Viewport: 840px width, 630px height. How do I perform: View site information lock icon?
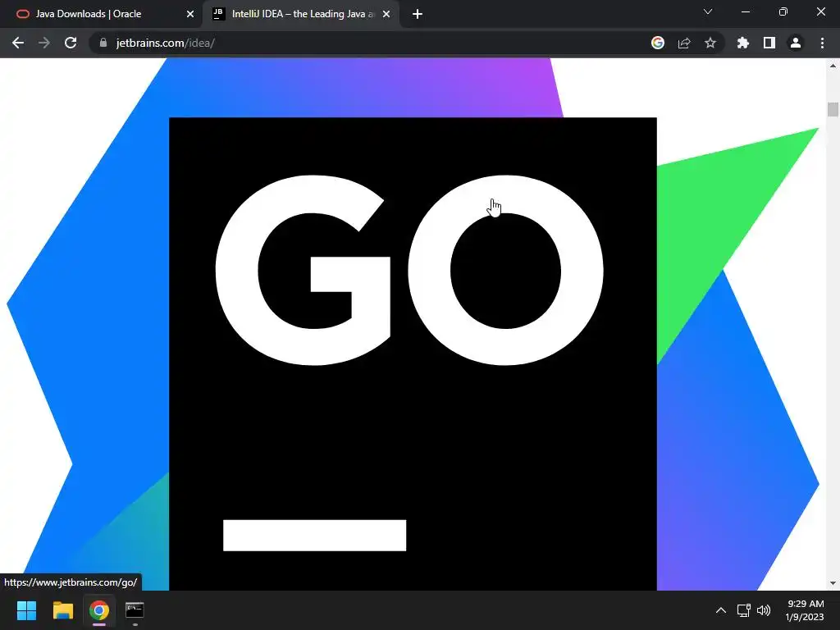[x=103, y=43]
